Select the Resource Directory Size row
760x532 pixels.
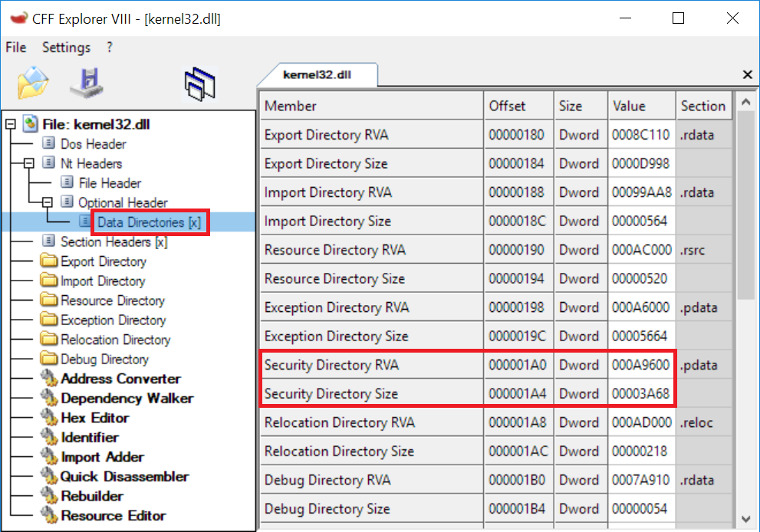pyautogui.click(x=496, y=278)
